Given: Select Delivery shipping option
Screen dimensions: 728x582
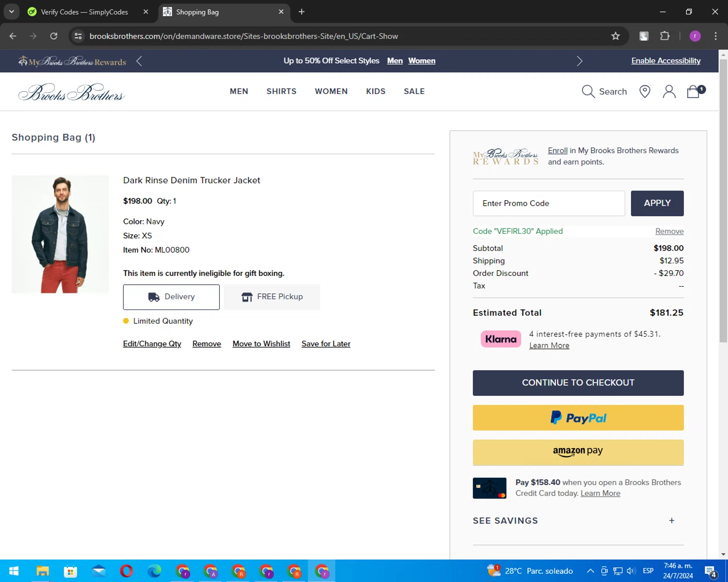Looking at the screenshot, I should click(x=171, y=297).
